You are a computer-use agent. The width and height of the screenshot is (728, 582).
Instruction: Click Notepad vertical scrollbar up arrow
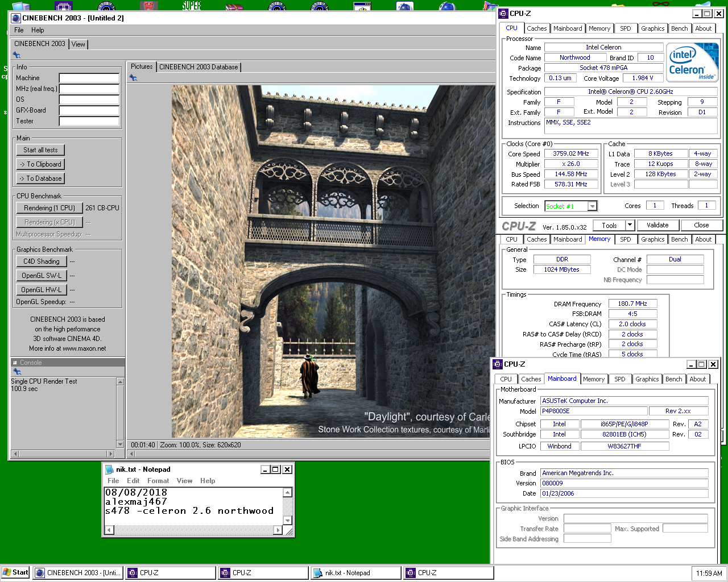click(x=287, y=493)
